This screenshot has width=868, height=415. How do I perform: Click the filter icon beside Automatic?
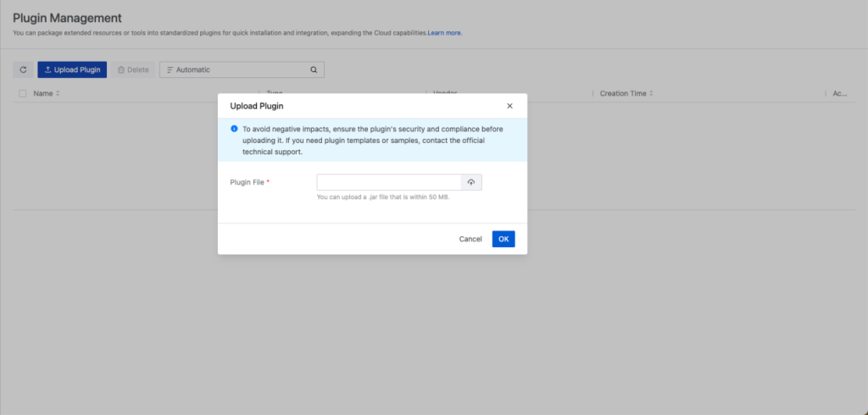pos(170,69)
